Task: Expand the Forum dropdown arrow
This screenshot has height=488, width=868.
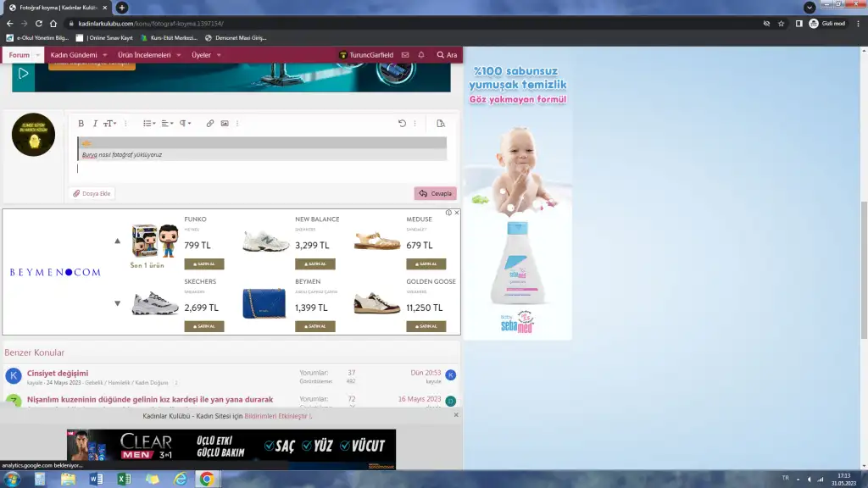Action: [37, 55]
